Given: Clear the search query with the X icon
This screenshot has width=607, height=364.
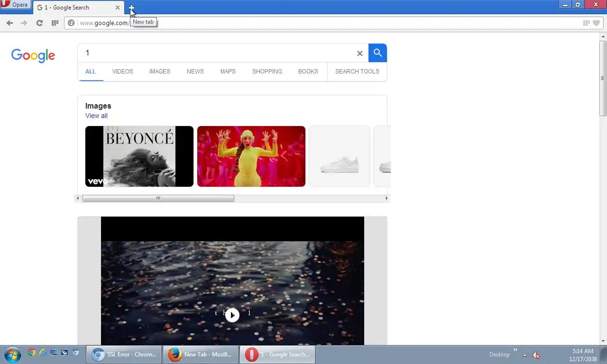Looking at the screenshot, I should [x=359, y=54].
